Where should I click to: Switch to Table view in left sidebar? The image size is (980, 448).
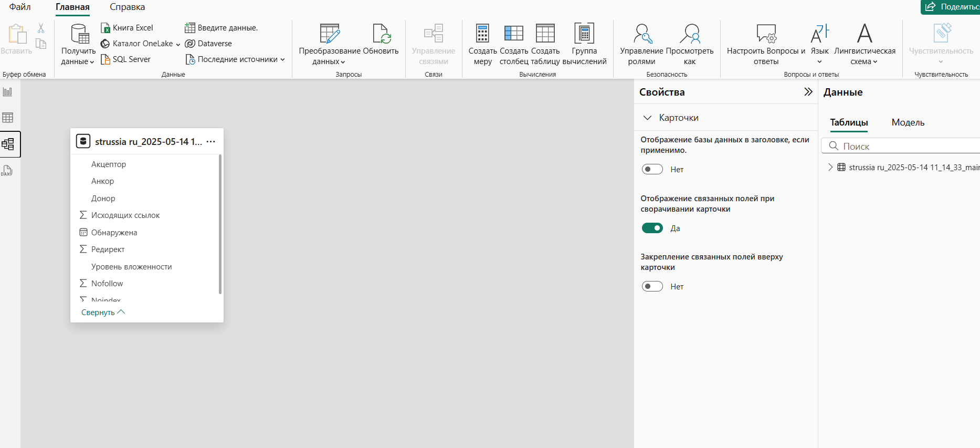pos(8,118)
